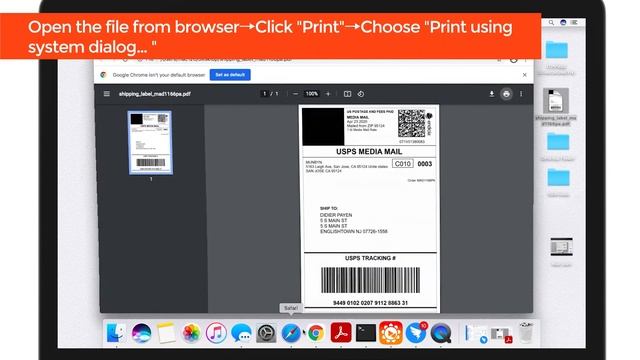Open Safari from the Dock
Image resolution: width=640 pixels, height=360 pixels.
(291, 333)
